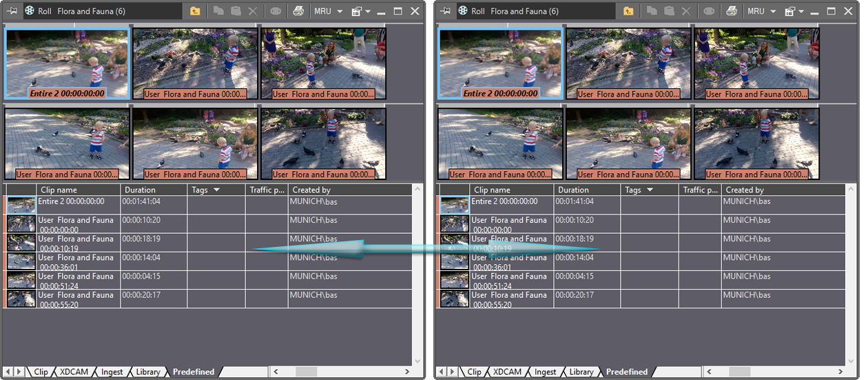Expand the MRU dropdown in the right window
Image resolution: width=868 pixels, height=380 pixels.
point(761,11)
